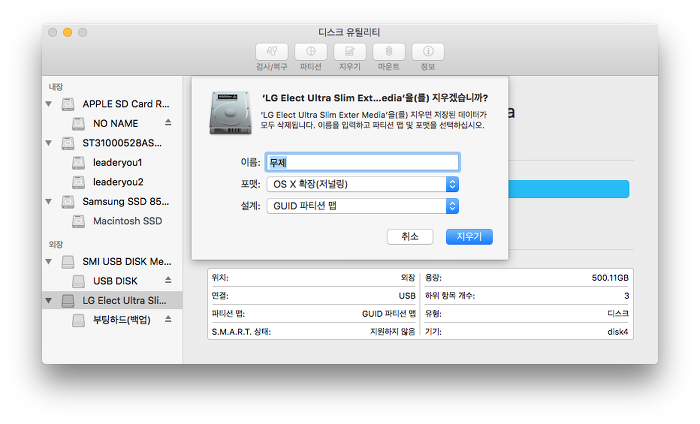
Task: Click the 외장 location value in the info table
Action: tap(408, 278)
